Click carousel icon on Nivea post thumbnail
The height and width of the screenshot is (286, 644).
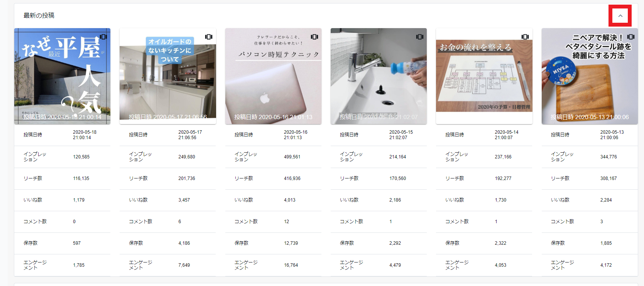click(631, 37)
